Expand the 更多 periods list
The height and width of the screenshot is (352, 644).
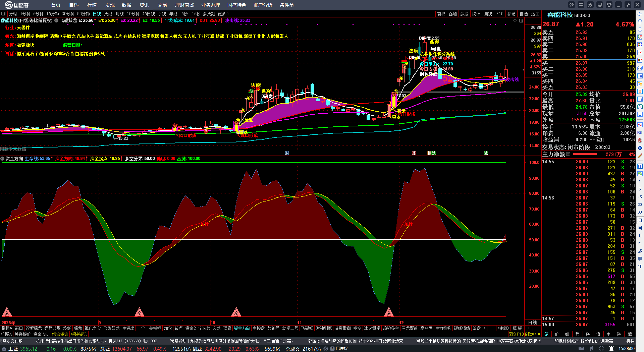[x=223, y=14]
